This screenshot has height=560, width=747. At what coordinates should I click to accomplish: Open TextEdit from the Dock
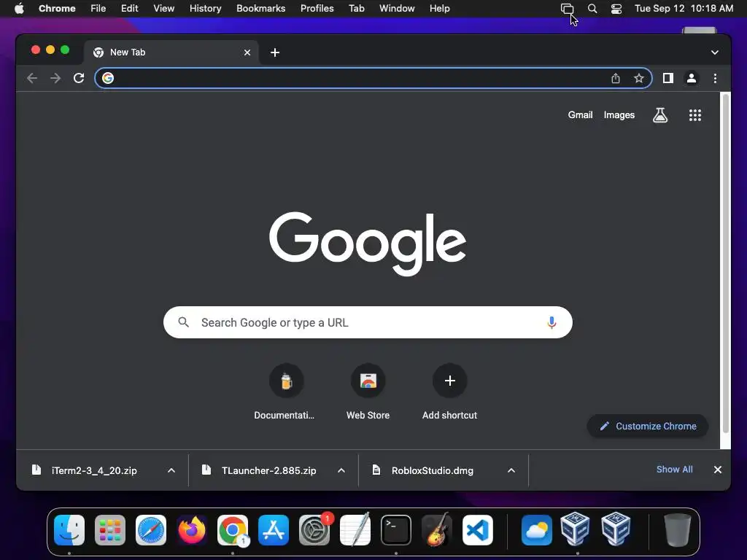355,529
